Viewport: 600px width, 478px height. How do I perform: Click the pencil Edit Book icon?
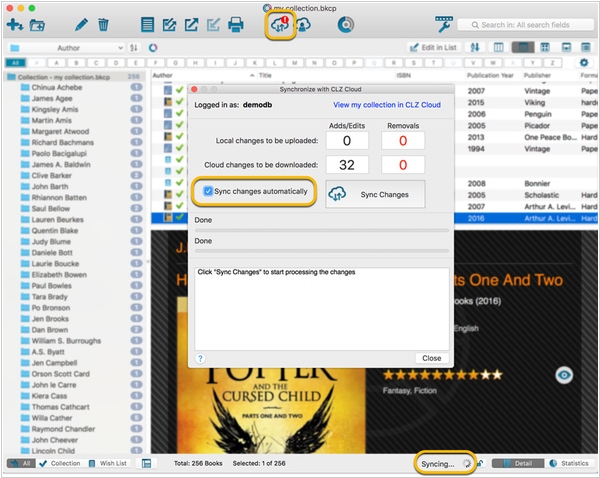pos(81,24)
